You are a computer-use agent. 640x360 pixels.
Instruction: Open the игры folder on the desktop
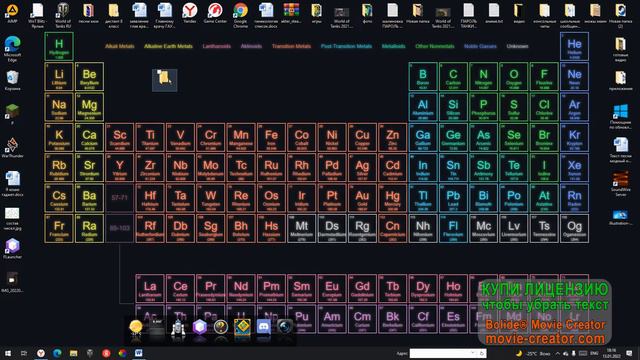[316, 13]
